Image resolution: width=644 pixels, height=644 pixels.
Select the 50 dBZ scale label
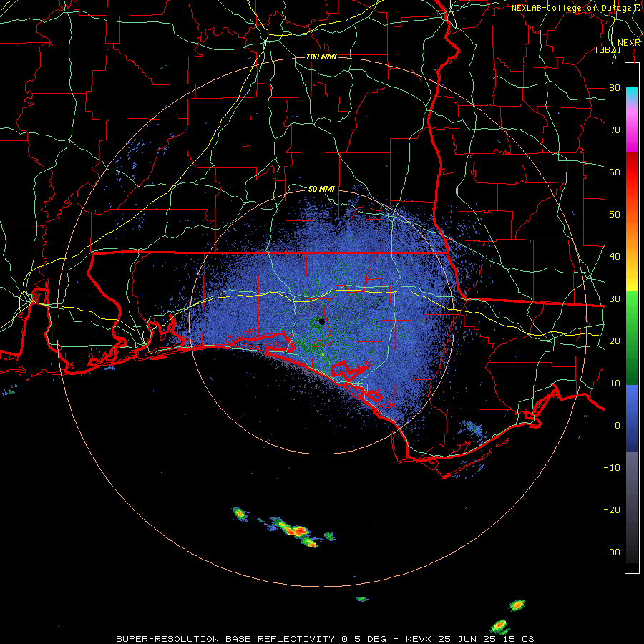pyautogui.click(x=615, y=215)
